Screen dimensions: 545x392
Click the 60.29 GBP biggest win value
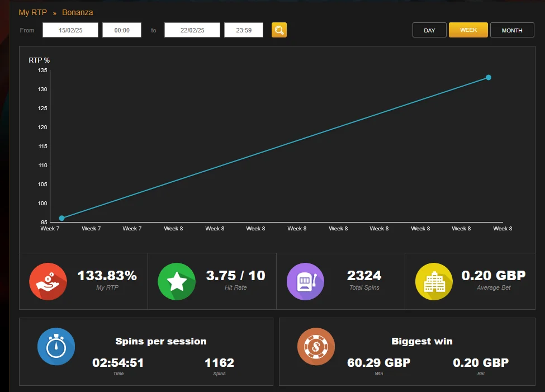[379, 363]
